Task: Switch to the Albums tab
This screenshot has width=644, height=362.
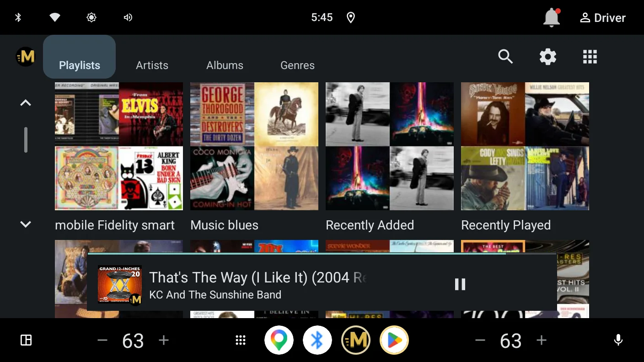Action: point(225,65)
